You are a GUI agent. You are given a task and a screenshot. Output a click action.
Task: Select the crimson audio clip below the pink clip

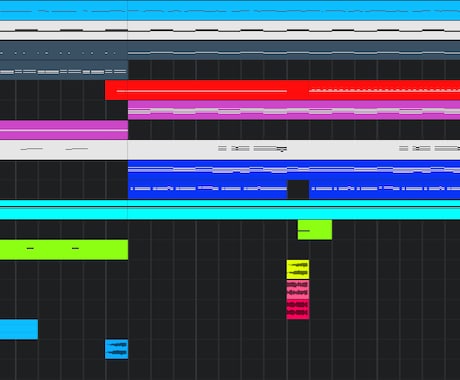[x=298, y=309]
